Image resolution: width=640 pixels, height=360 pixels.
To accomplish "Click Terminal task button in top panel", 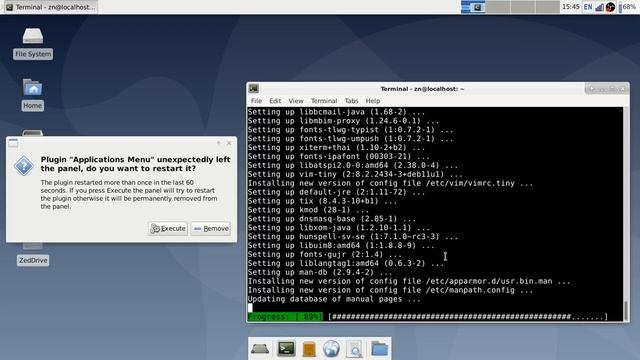I will click(51, 7).
